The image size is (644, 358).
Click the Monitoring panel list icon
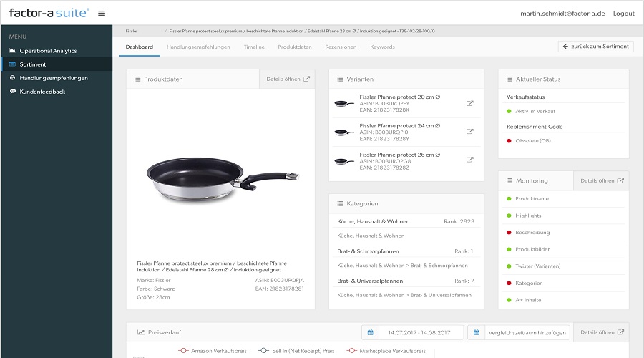(x=509, y=180)
